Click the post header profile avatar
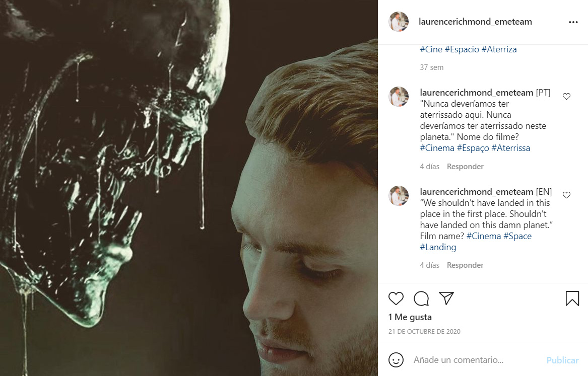The height and width of the screenshot is (376, 588). coord(399,22)
